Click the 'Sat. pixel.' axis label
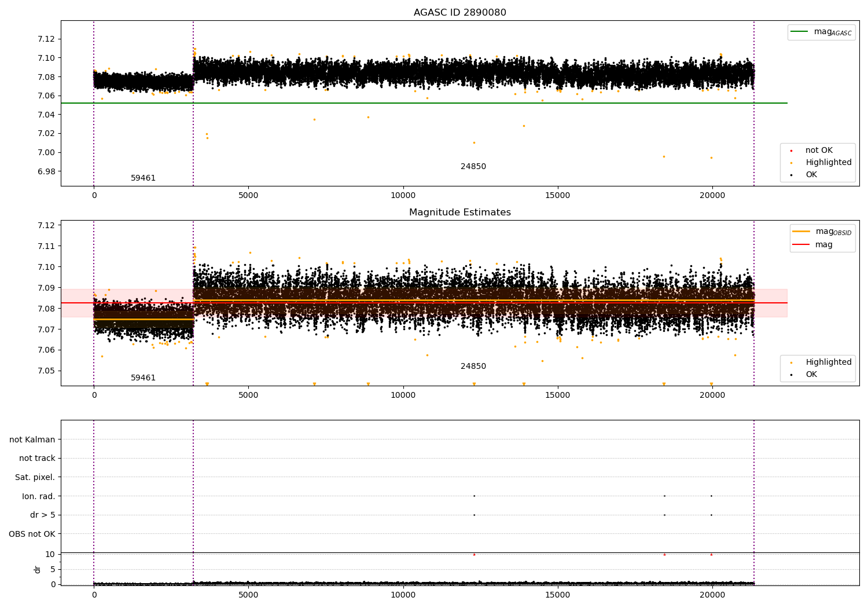The width and height of the screenshot is (868, 608). (x=35, y=478)
